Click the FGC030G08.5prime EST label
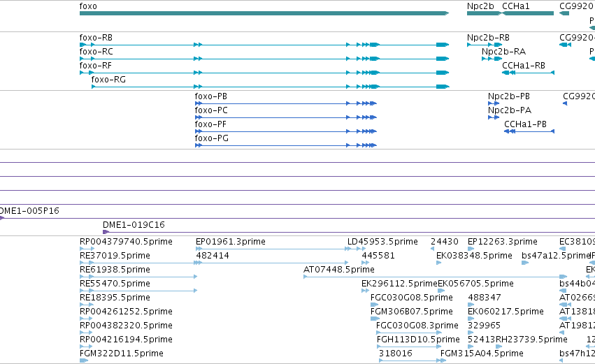 [412, 298]
